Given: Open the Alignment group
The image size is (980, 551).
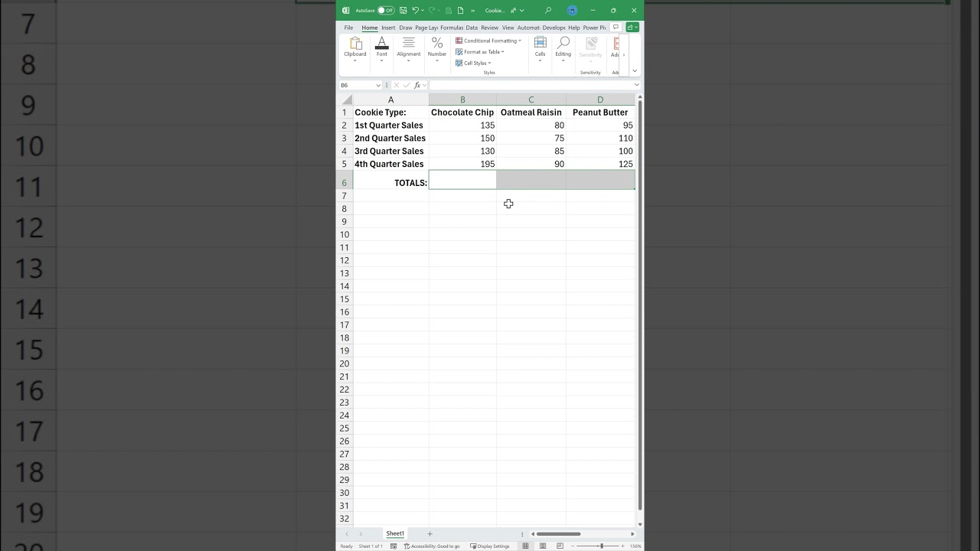Looking at the screenshot, I should (x=408, y=50).
